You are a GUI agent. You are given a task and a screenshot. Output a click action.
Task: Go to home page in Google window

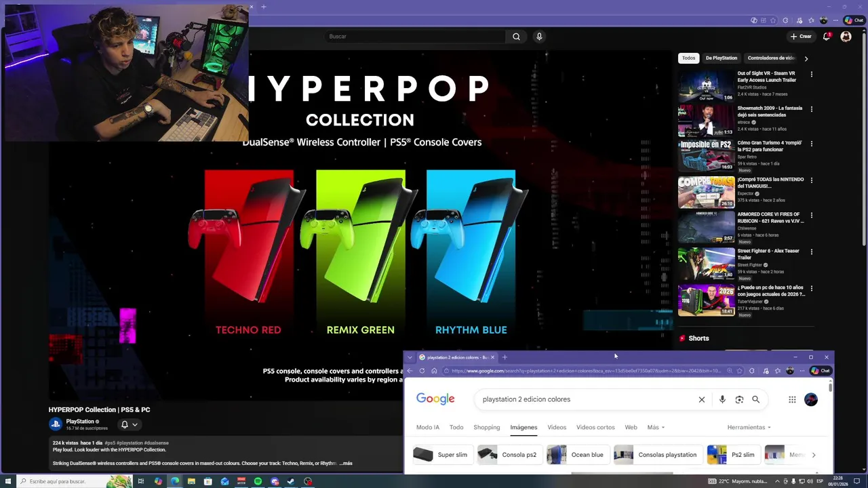pyautogui.click(x=434, y=371)
